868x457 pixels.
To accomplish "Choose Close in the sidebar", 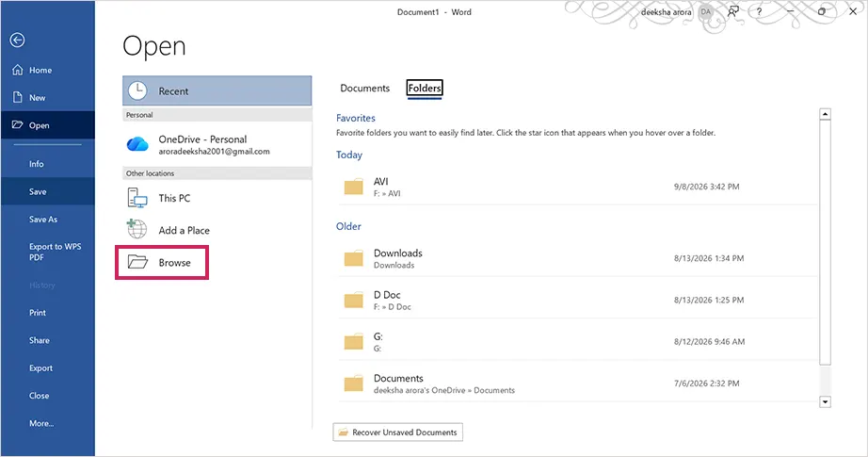I will 47,396.
